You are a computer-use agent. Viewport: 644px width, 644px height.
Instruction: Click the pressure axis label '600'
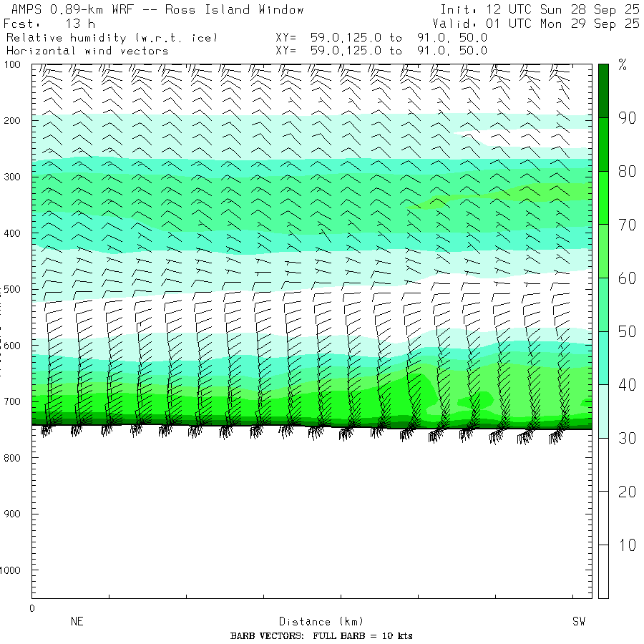(x=12, y=346)
